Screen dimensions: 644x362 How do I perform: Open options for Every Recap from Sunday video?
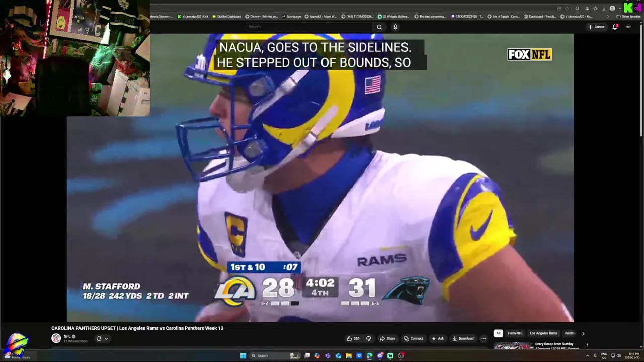coord(587,345)
